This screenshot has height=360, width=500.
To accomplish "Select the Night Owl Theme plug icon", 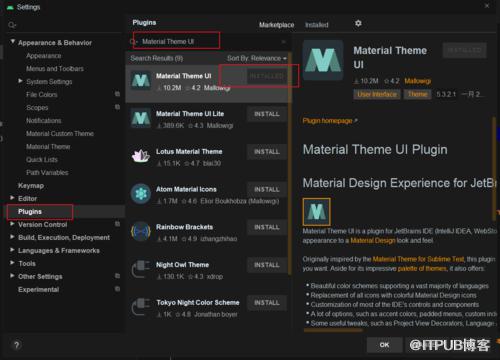I will (x=141, y=269).
